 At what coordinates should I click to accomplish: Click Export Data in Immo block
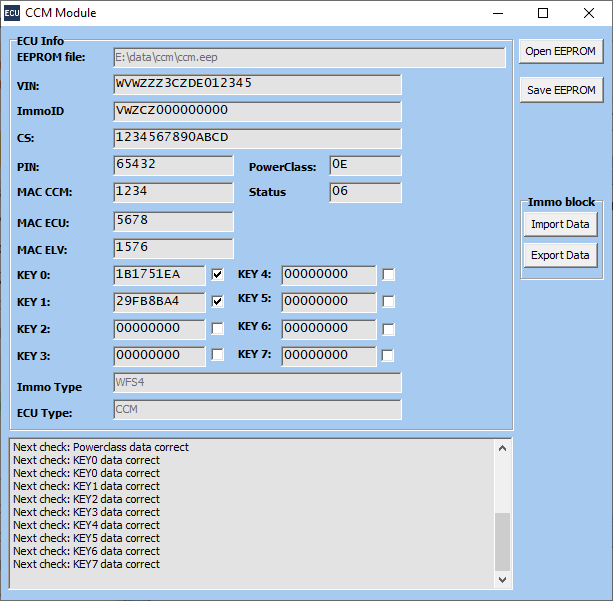560,255
